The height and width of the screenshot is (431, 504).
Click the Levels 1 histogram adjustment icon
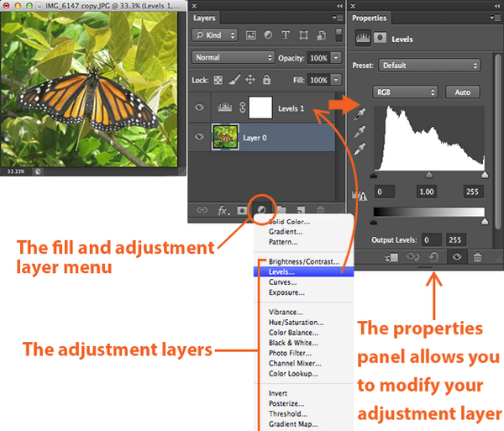pos(224,107)
